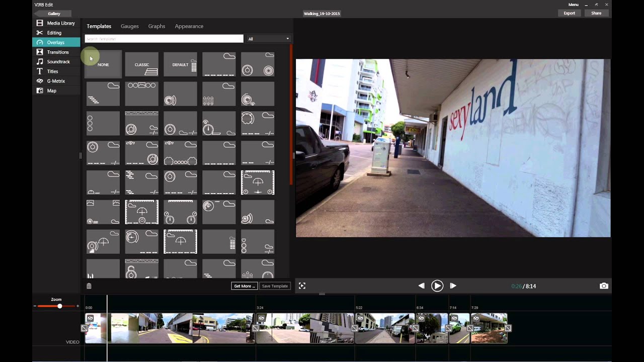Click the video preview image
Viewport: 644px width, 362px height.
pos(453,148)
